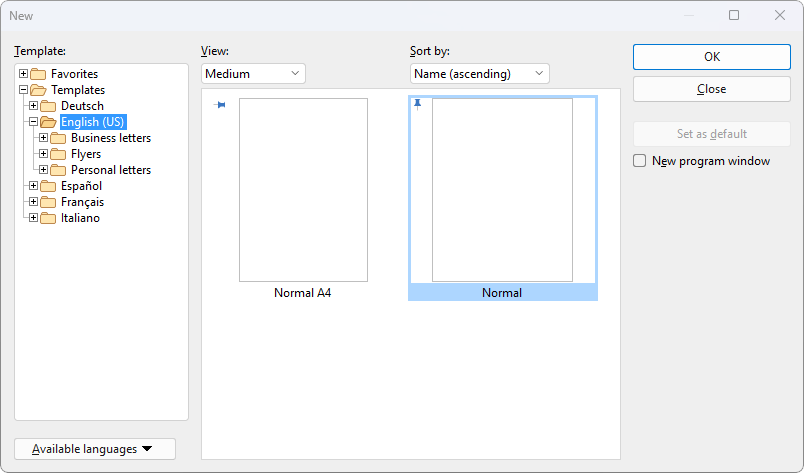Confirm with the OK button

coord(712,57)
